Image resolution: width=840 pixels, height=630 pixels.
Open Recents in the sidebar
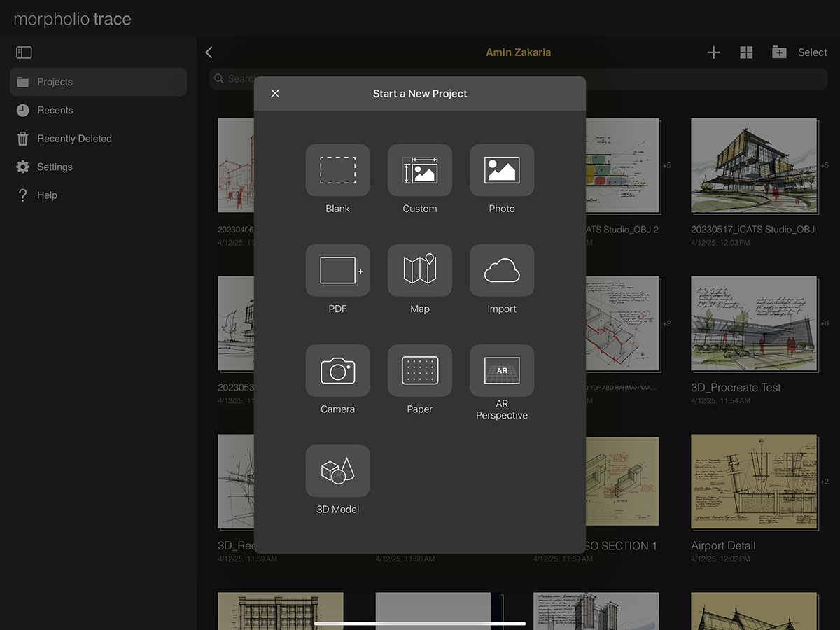click(55, 110)
